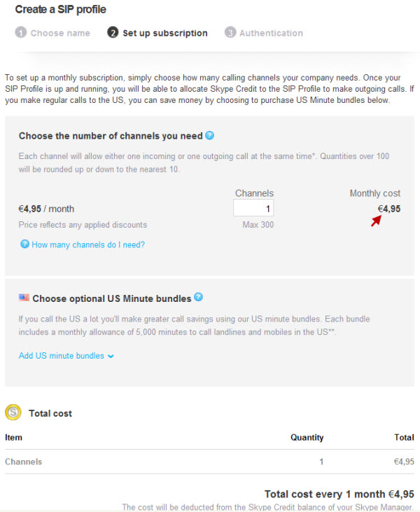Go to Authentication step
This screenshot has width=420, height=512.
pos(271,33)
